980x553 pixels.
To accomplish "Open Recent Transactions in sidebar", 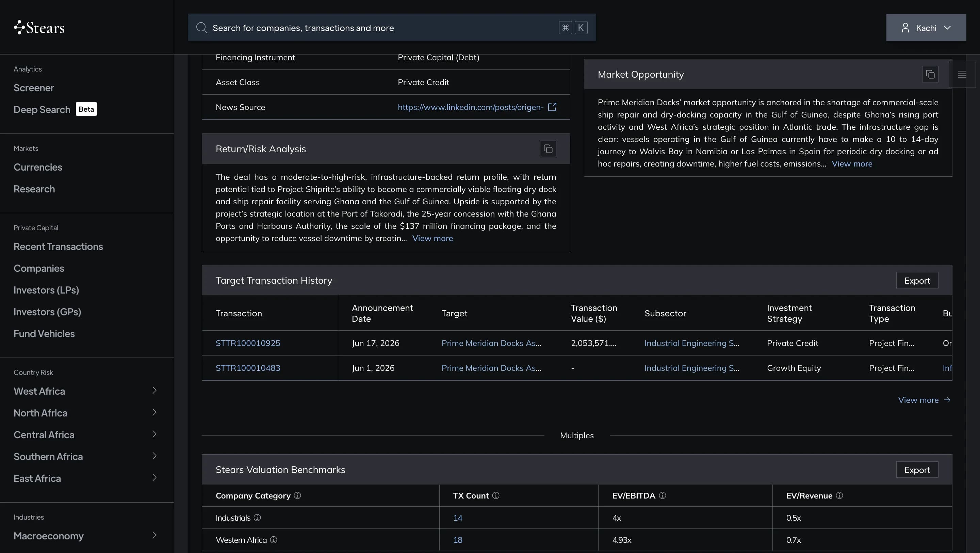I will 58,247.
